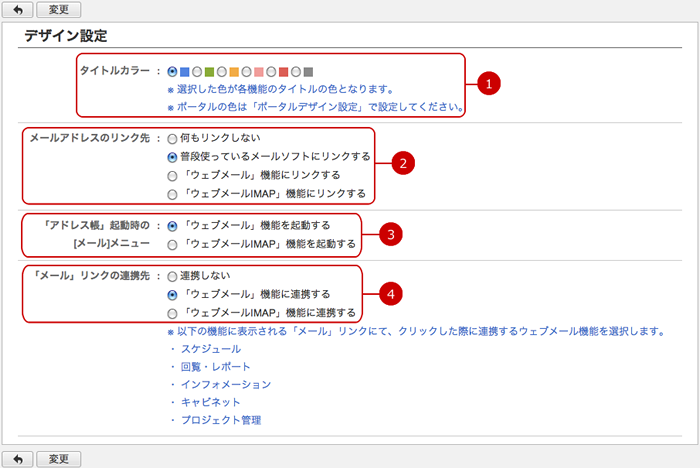This screenshot has width=700, height=468.
Task: Click the スケジュール list item text
Action: click(x=211, y=349)
